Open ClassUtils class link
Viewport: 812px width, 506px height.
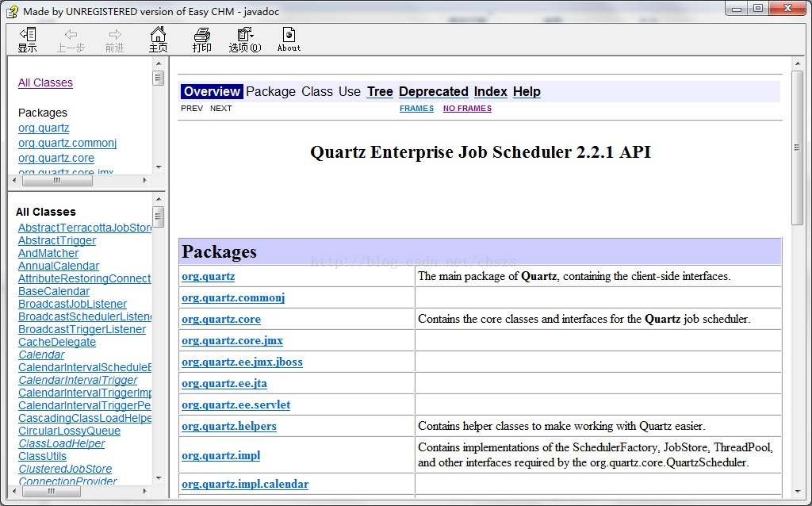(43, 456)
